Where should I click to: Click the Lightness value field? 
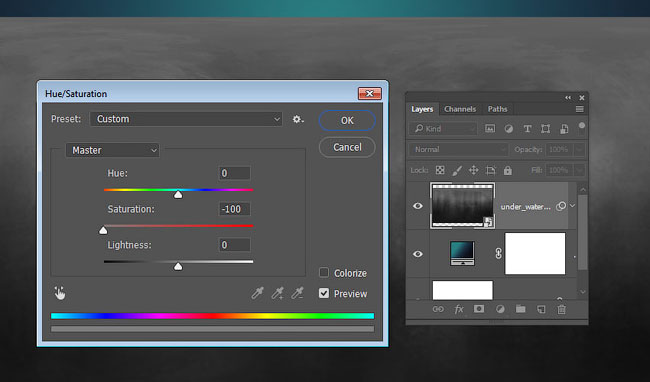[235, 245]
